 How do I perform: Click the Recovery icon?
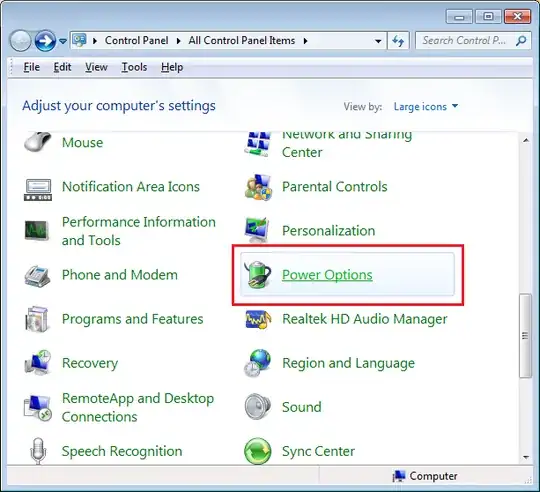click(x=38, y=363)
